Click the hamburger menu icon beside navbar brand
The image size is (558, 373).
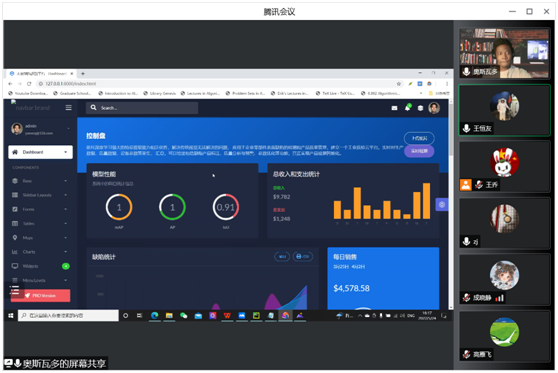[69, 107]
